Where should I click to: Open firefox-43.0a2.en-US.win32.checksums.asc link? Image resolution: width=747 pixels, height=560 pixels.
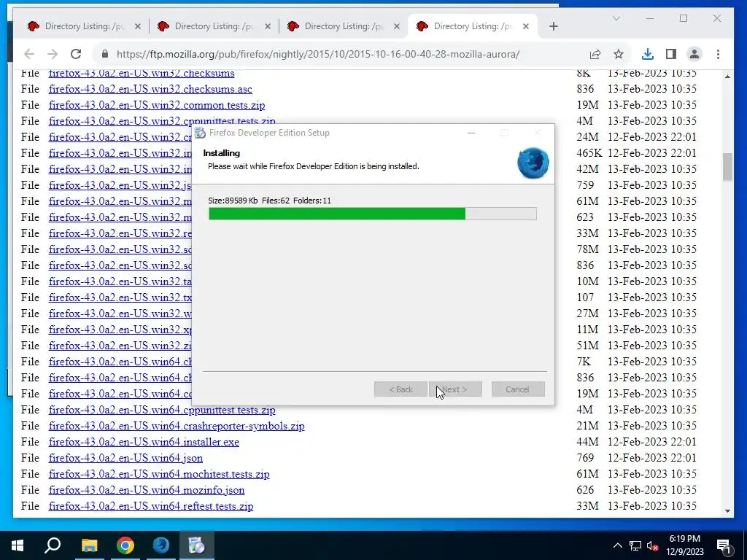pyautogui.click(x=150, y=89)
